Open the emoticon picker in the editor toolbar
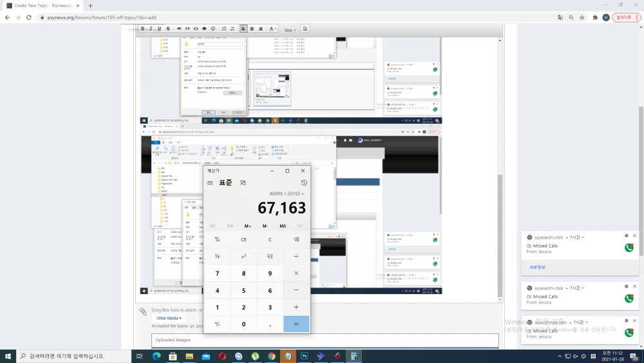This screenshot has width=644, height=363. coord(214,29)
